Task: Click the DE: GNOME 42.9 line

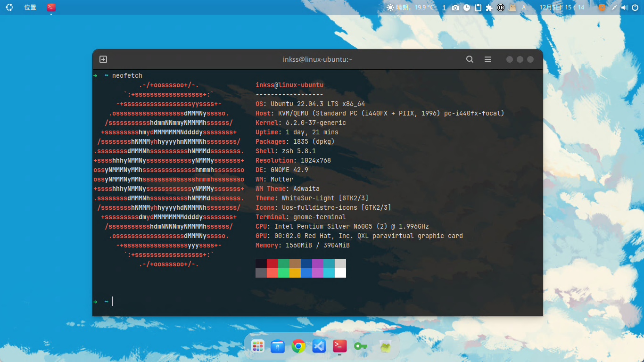Action: 282,170
